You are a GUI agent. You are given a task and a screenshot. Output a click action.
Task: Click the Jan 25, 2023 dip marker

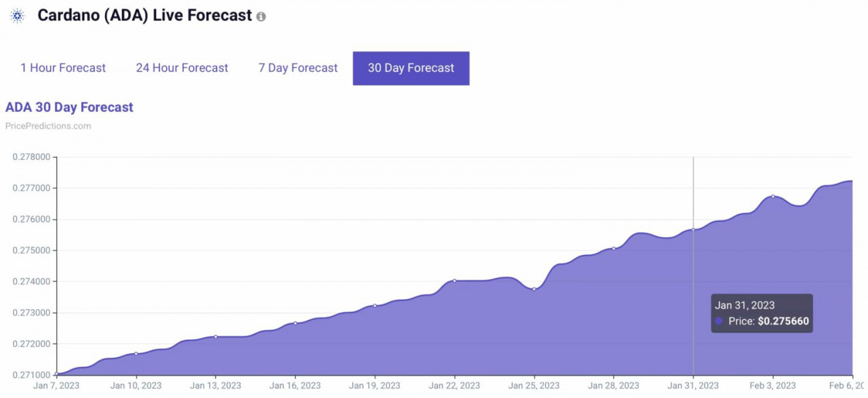534,289
